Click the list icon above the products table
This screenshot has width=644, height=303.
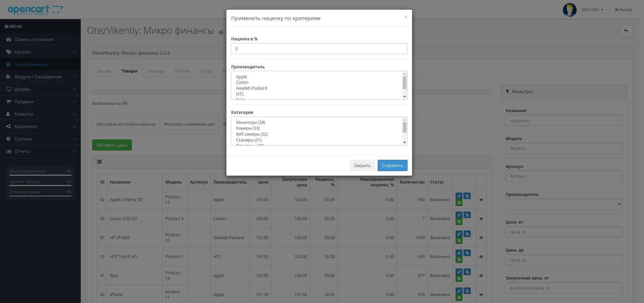pos(99,162)
